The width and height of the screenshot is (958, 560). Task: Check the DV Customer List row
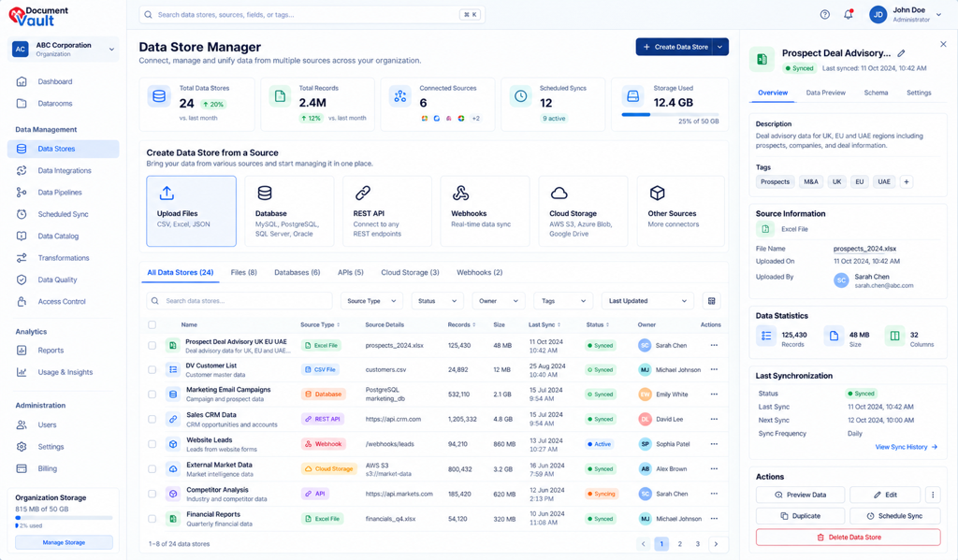[x=152, y=369]
